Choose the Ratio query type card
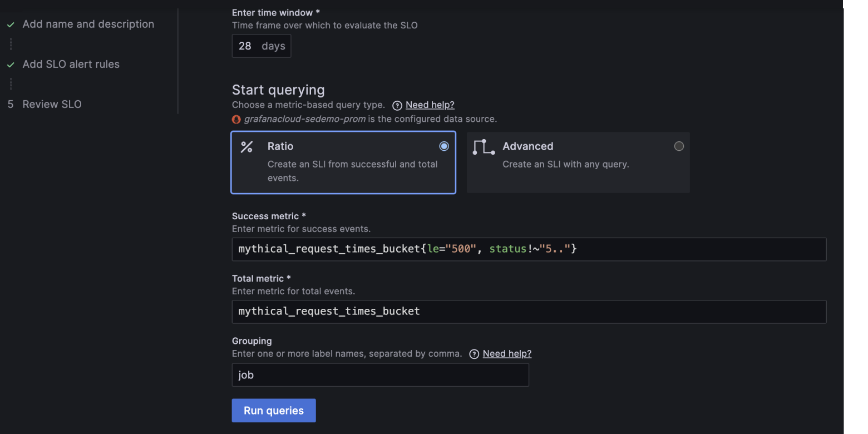 click(x=343, y=162)
